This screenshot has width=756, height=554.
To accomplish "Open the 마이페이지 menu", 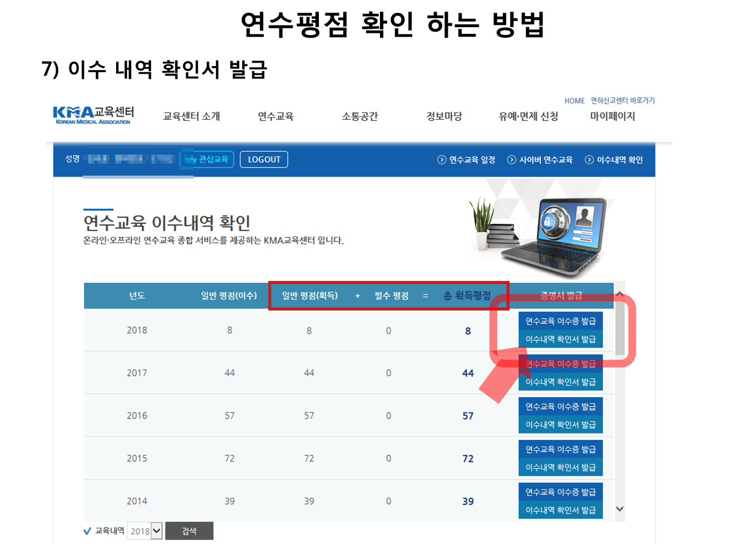I will click(x=612, y=117).
